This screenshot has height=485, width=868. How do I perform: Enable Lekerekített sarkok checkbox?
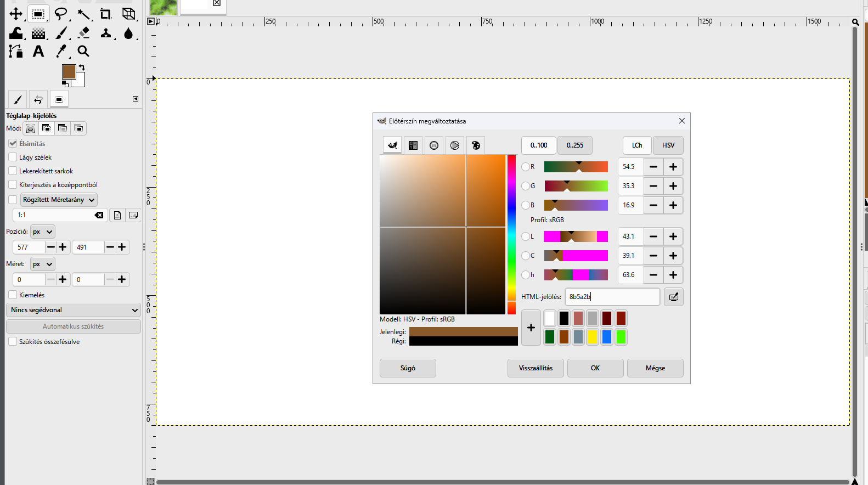click(x=13, y=171)
